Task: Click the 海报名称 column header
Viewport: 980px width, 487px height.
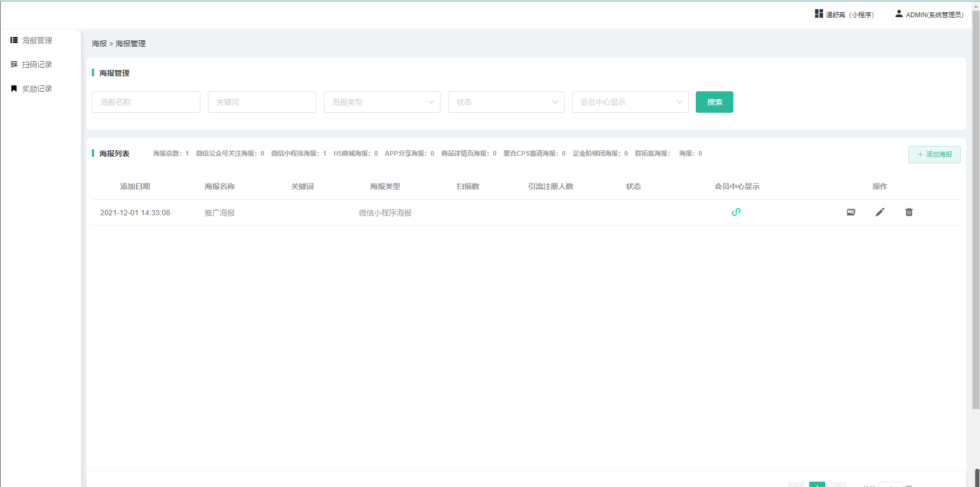Action: point(220,186)
